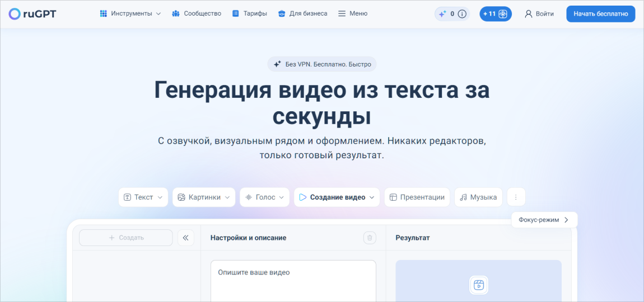The image size is (644, 302).
Task: Open the three-dots more tools button
Action: point(516,197)
